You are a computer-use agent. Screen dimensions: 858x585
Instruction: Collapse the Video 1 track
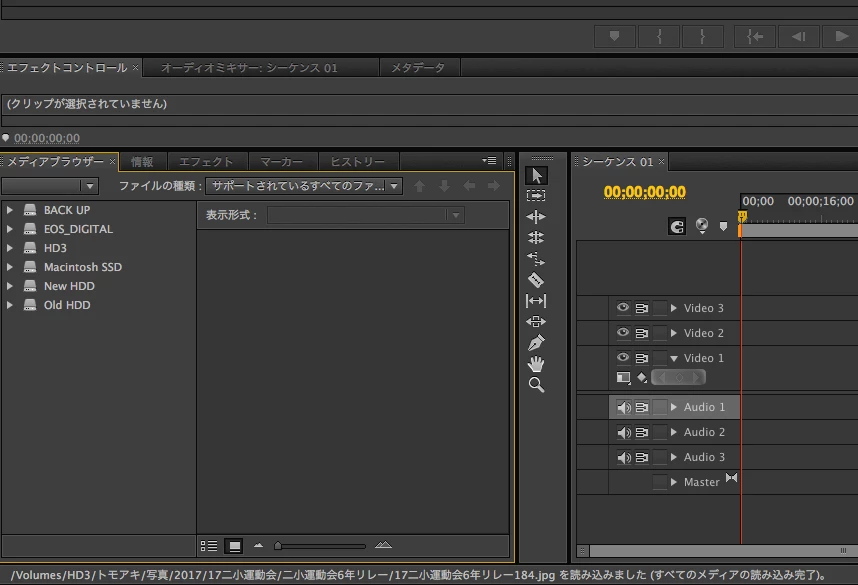pos(674,358)
